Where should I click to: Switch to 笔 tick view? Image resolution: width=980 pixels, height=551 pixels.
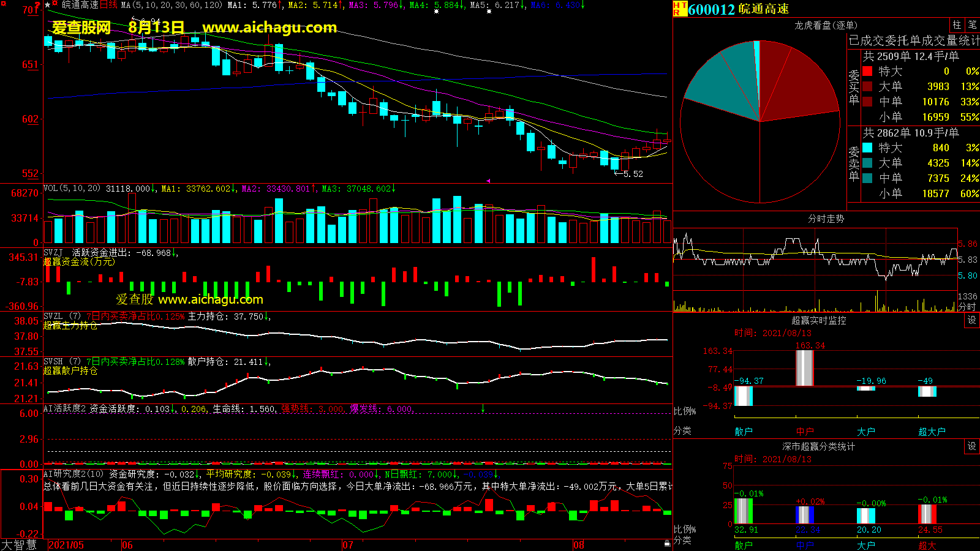point(972,25)
